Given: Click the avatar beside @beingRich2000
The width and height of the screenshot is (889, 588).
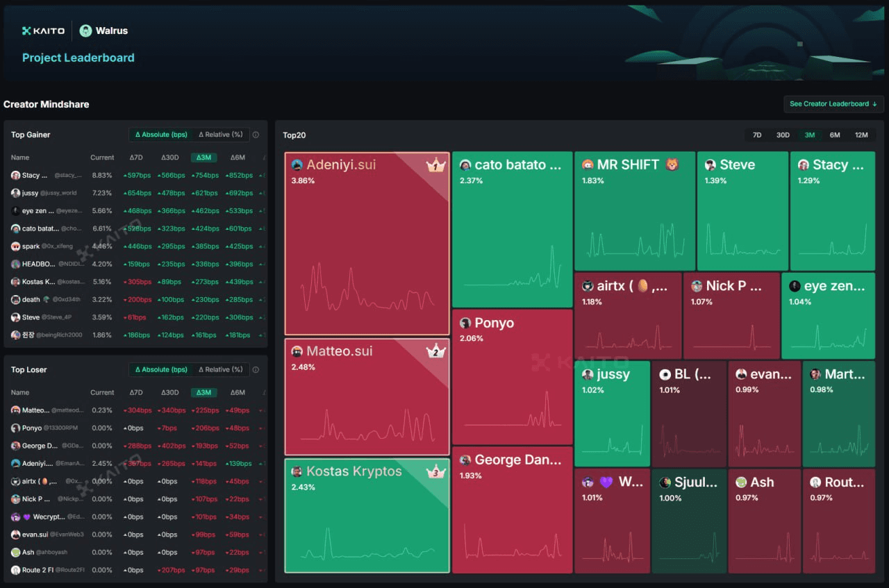Looking at the screenshot, I should 15,335.
